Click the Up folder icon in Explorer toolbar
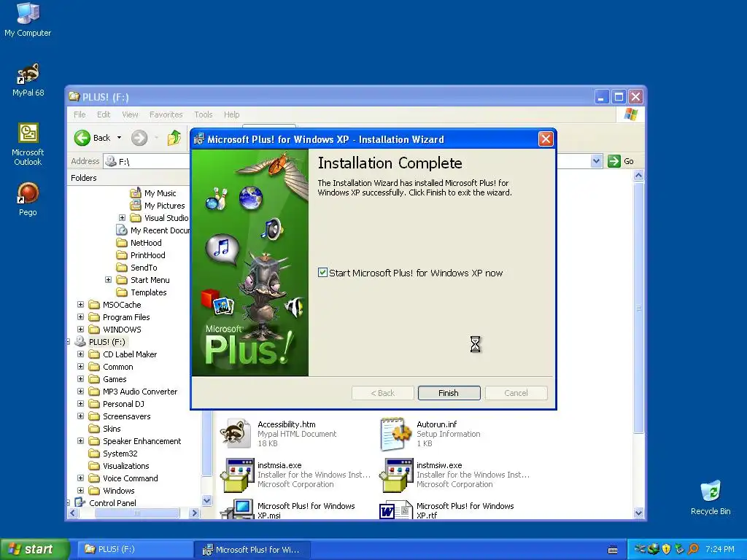This screenshot has height=560, width=747. tap(174, 138)
